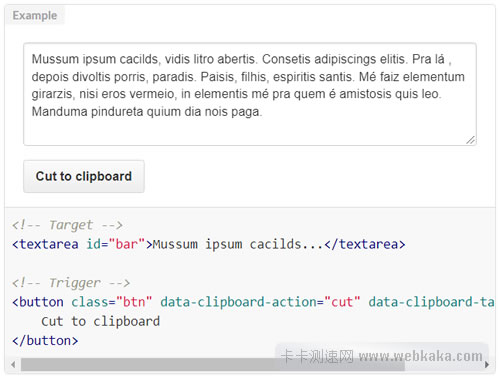Screen dimensions: 500x379
Task: Click the red "btn" class value
Action: point(134,302)
